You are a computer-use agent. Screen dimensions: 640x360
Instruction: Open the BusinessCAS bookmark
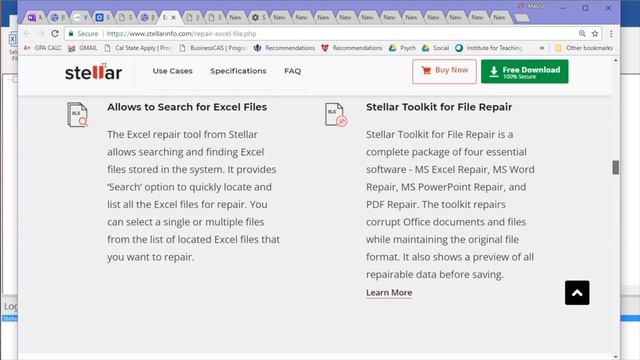pyautogui.click(x=213, y=48)
